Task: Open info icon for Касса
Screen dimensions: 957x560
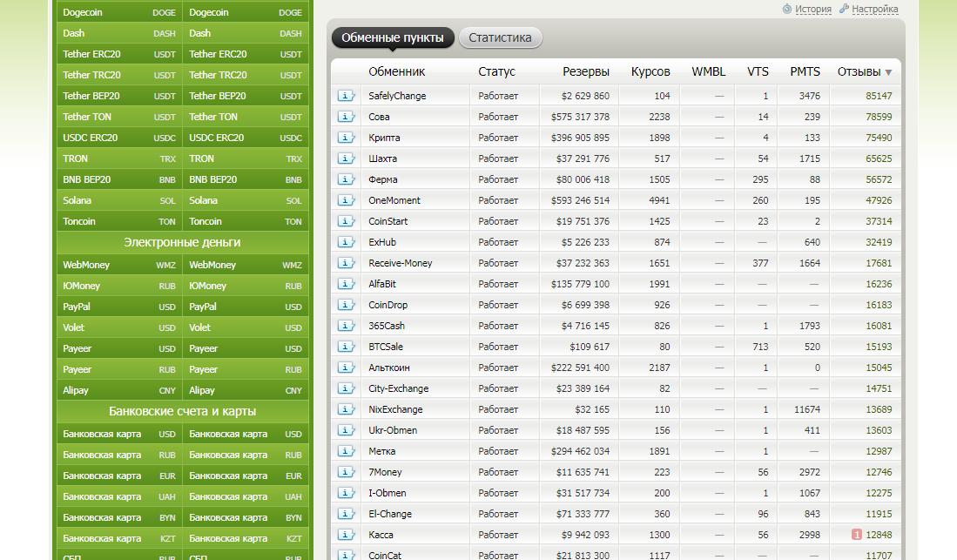Action: tap(346, 535)
